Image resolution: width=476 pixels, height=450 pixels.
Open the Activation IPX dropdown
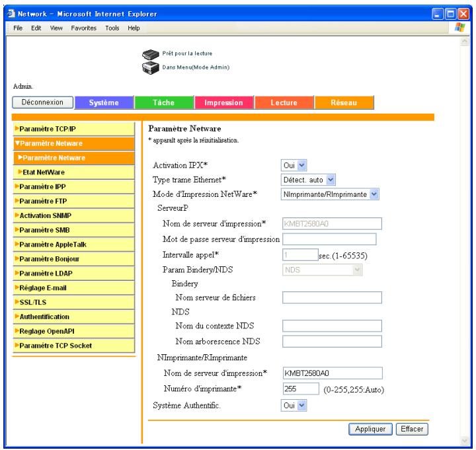click(x=294, y=165)
